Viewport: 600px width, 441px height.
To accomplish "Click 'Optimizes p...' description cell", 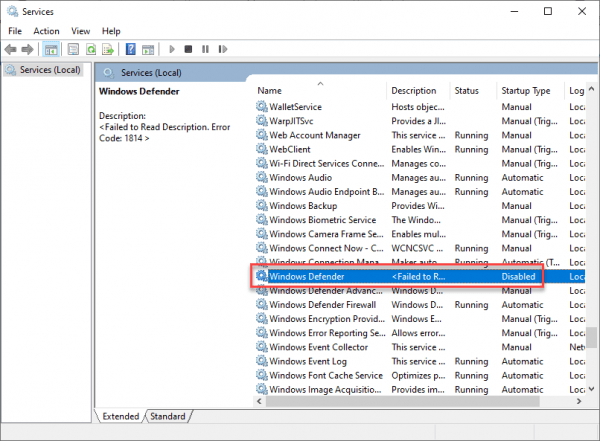I will coord(418,376).
